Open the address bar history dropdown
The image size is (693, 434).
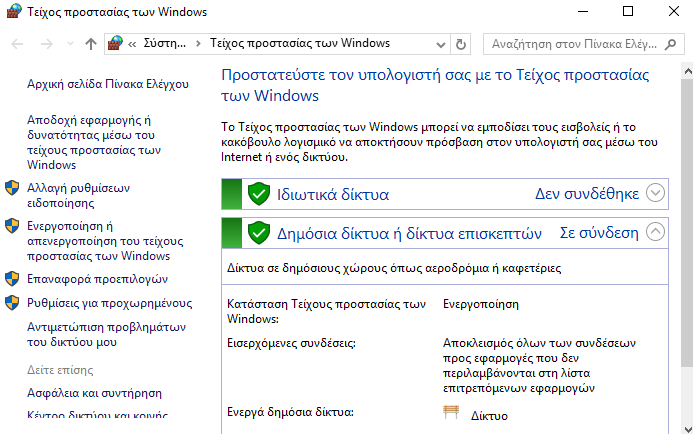pyautogui.click(x=441, y=44)
